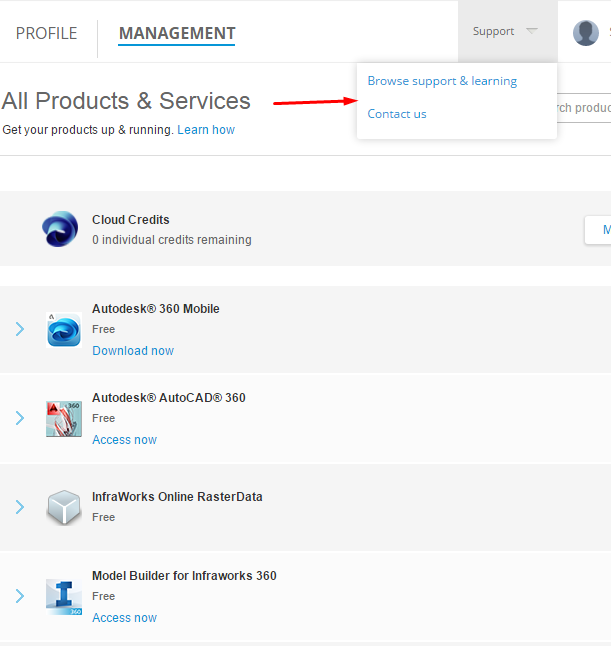The image size is (611, 646).
Task: Click the Autodesk 360 Mobile app icon
Action: pyautogui.click(x=64, y=330)
